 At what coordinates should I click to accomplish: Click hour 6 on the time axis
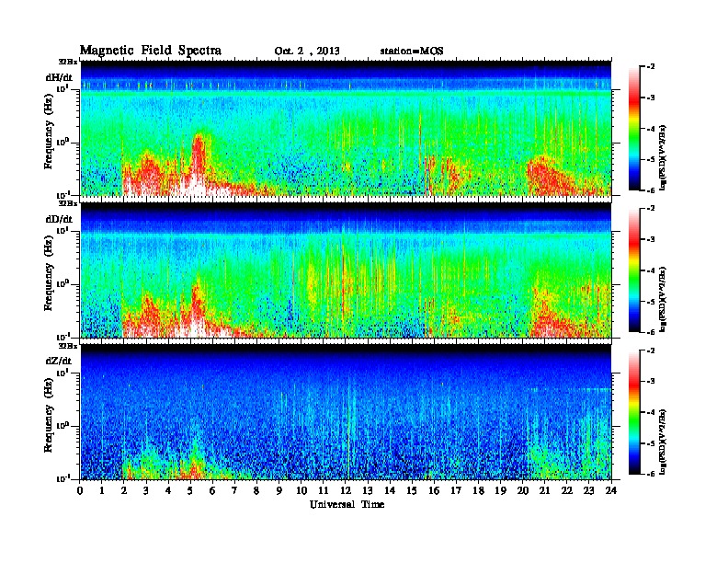[x=212, y=491]
